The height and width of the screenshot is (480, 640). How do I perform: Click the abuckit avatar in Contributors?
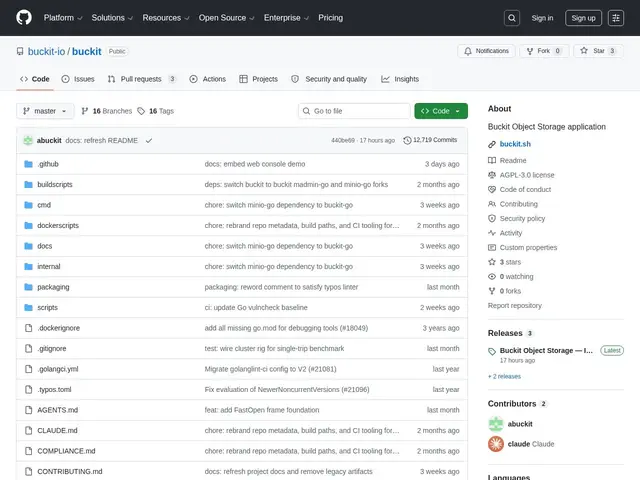[496, 424]
